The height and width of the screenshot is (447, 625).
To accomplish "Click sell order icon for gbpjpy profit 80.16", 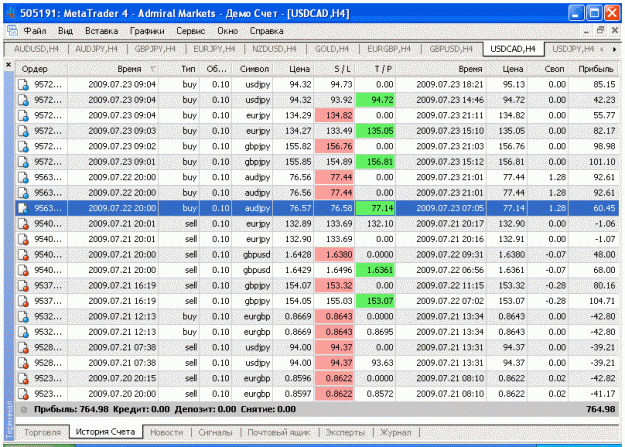I will [24, 286].
